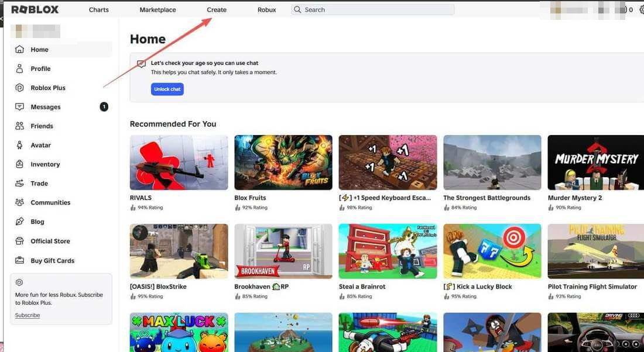Viewport: 644px width, 352px height.
Task: Open the MAX LUCK game thumbnail
Action: point(179,332)
